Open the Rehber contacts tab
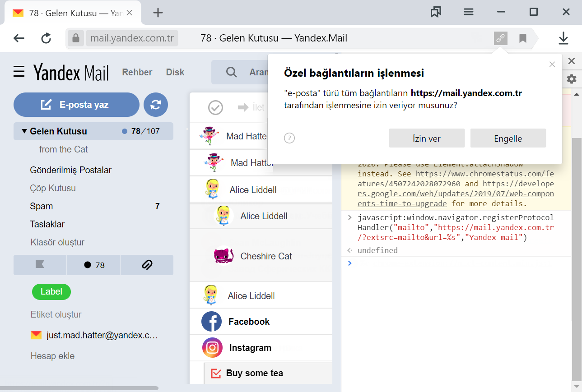Screen dimensions: 582x392 pyautogui.click(x=137, y=72)
